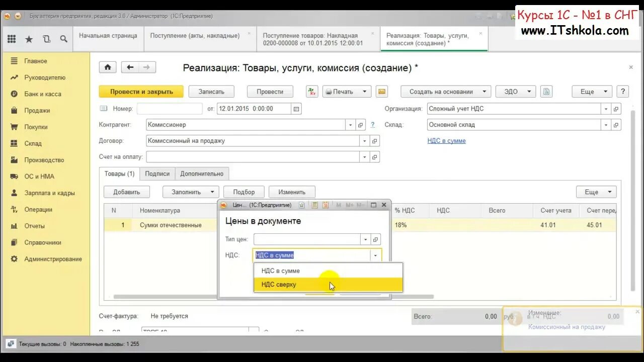Open Организация record with open icon

click(616, 109)
